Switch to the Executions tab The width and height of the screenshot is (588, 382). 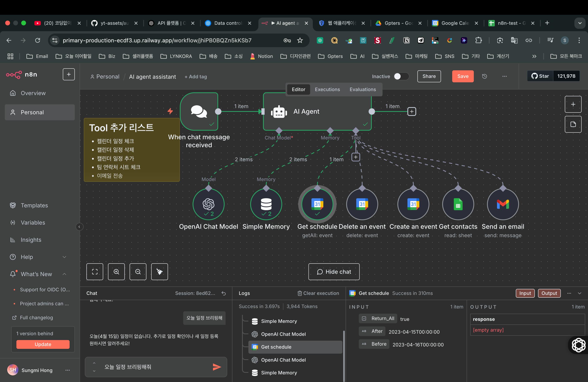tap(327, 89)
